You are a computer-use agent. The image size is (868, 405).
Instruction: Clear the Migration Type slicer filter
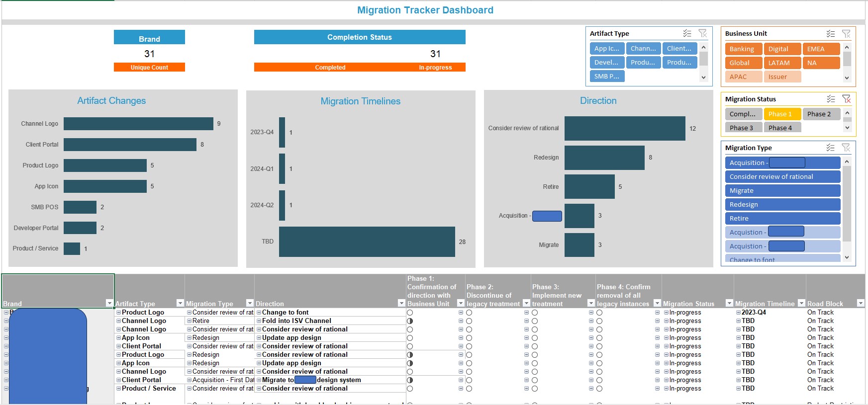[x=846, y=148]
